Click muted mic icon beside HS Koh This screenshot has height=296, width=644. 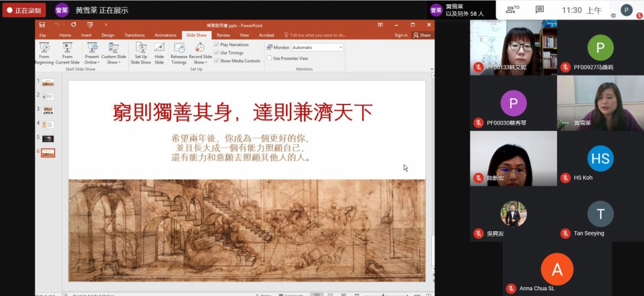[x=565, y=178]
